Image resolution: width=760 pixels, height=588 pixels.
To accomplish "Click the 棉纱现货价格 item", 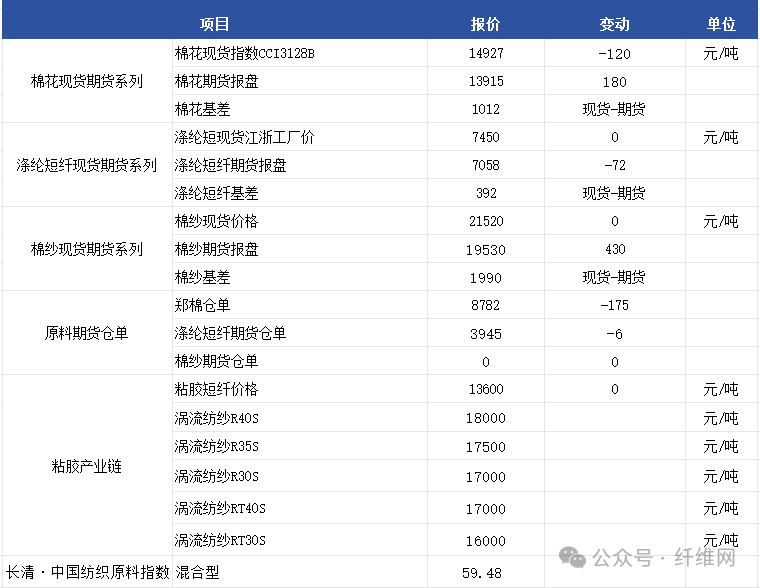I will [x=216, y=222].
